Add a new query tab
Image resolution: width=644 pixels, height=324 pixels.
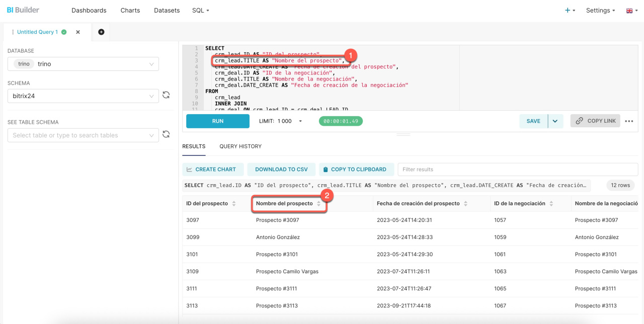101,32
